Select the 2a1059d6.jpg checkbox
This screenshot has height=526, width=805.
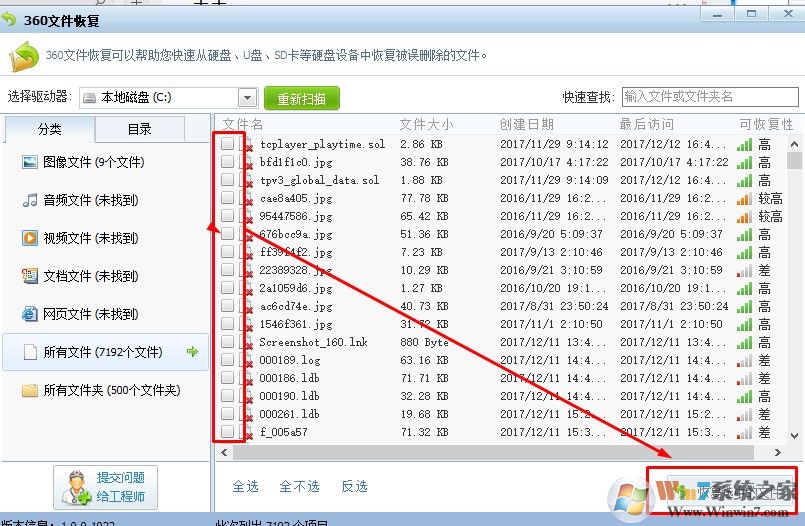pyautogui.click(x=227, y=287)
